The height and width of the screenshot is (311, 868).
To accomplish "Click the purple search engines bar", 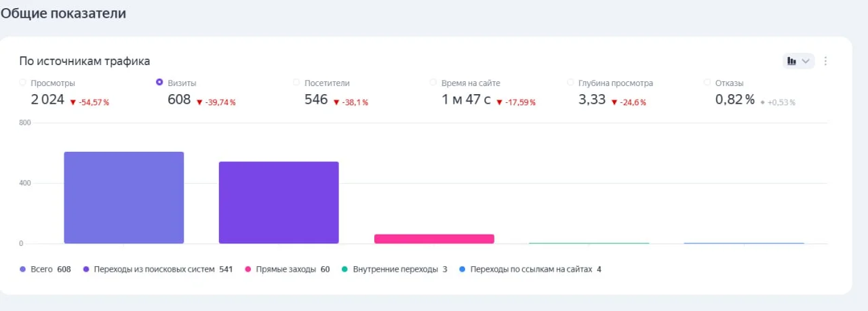I will (279, 202).
